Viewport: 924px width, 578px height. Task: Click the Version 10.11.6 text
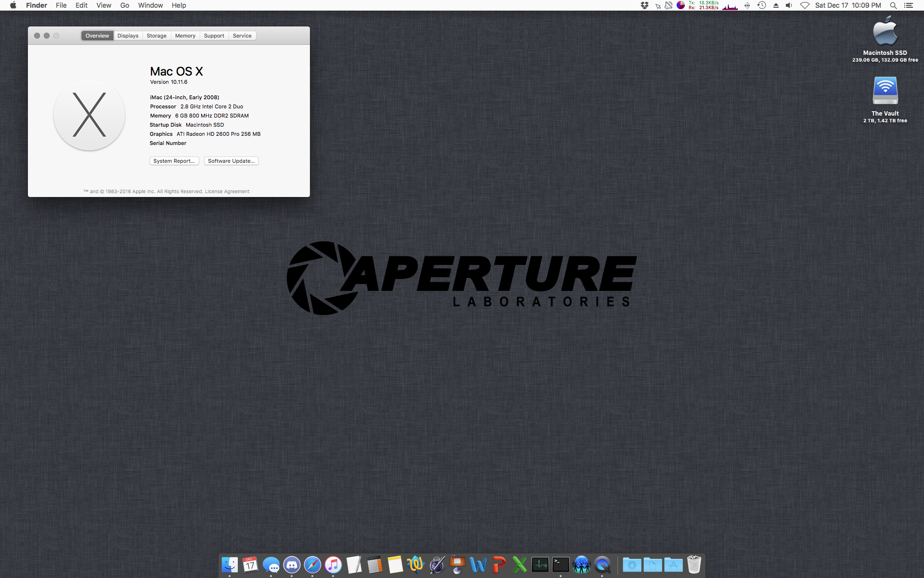pos(168,82)
